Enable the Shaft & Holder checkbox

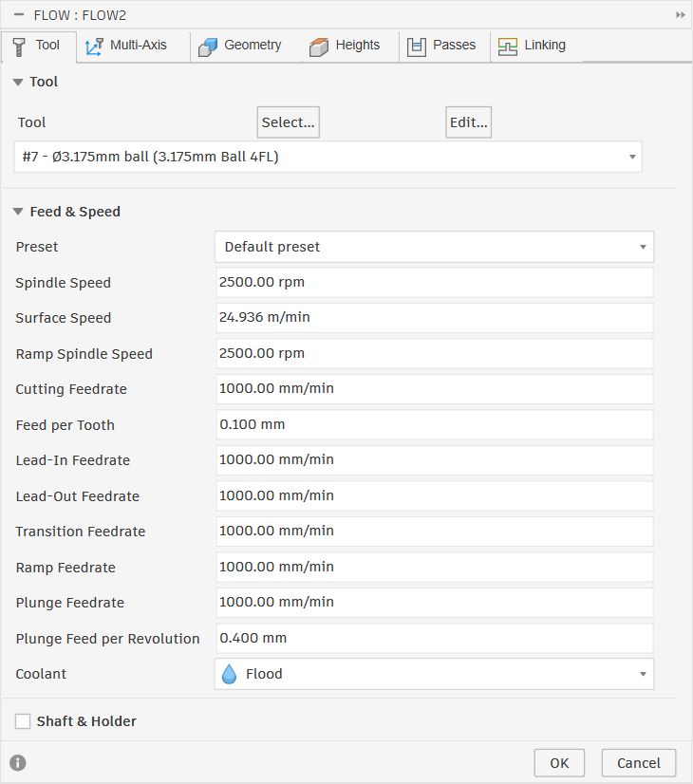(23, 721)
